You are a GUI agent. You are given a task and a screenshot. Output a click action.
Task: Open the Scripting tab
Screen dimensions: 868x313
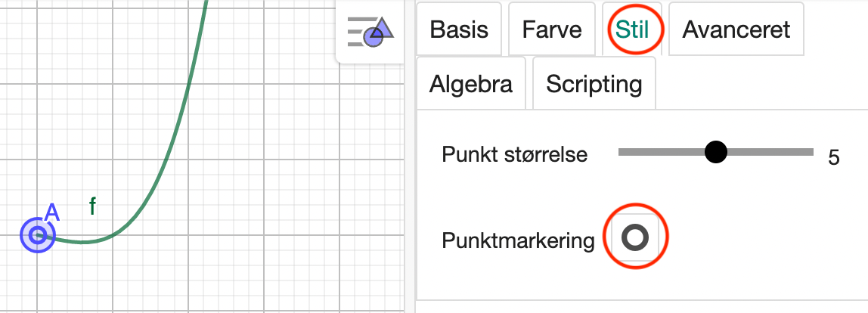[x=594, y=84]
